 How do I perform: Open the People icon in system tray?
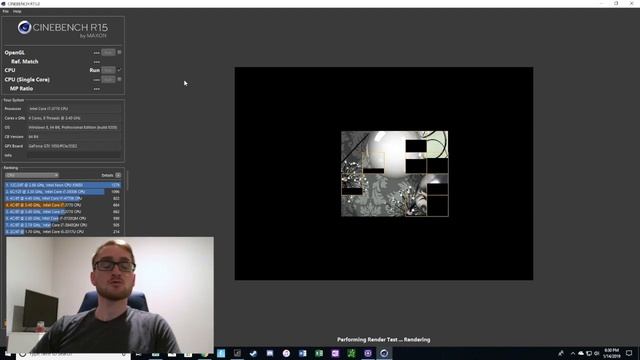coord(561,353)
